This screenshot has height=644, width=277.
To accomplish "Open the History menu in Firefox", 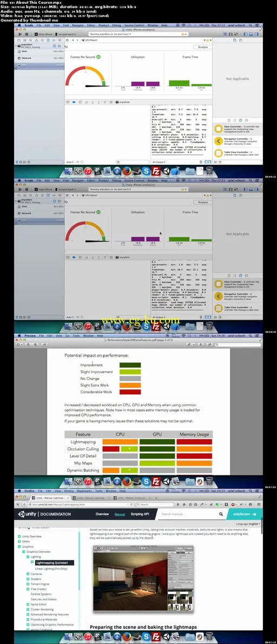I will (x=69, y=491).
